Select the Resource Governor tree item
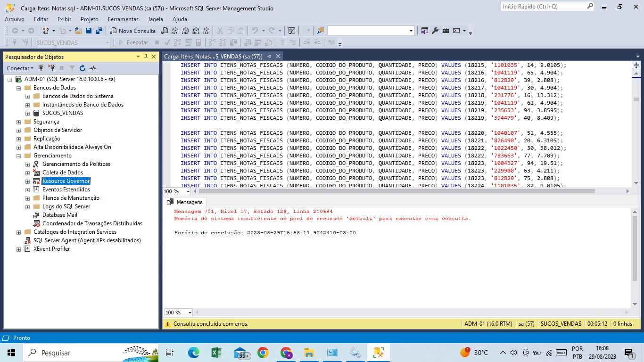 click(66, 181)
